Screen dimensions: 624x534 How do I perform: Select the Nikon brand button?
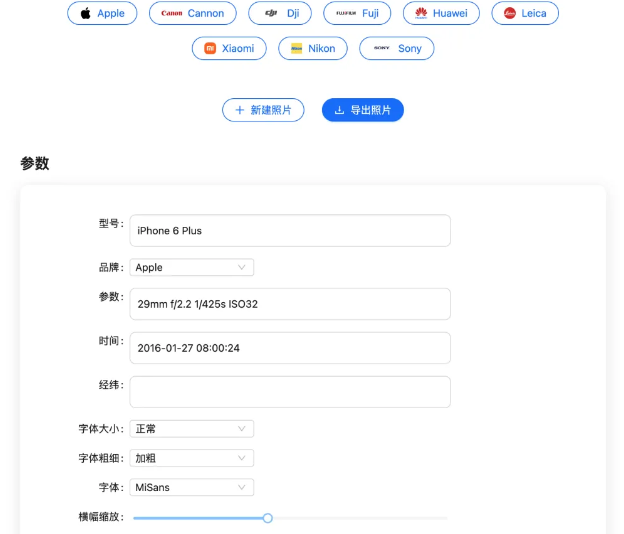313,48
